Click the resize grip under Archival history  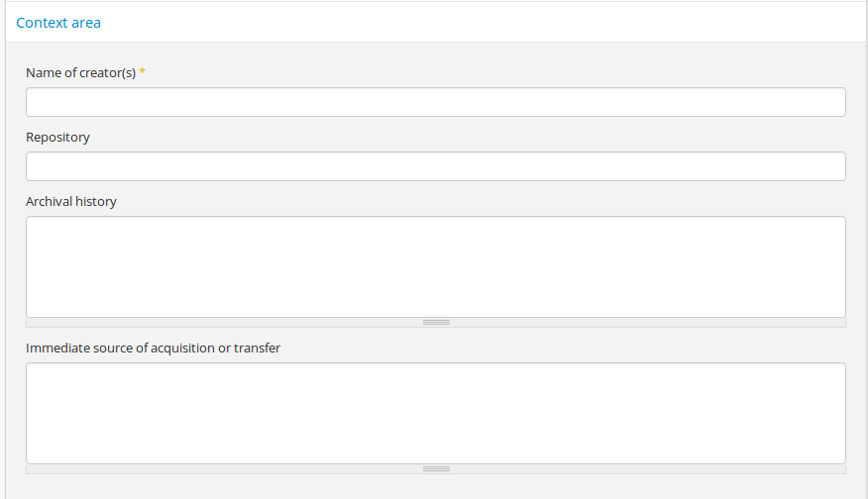[x=436, y=322]
